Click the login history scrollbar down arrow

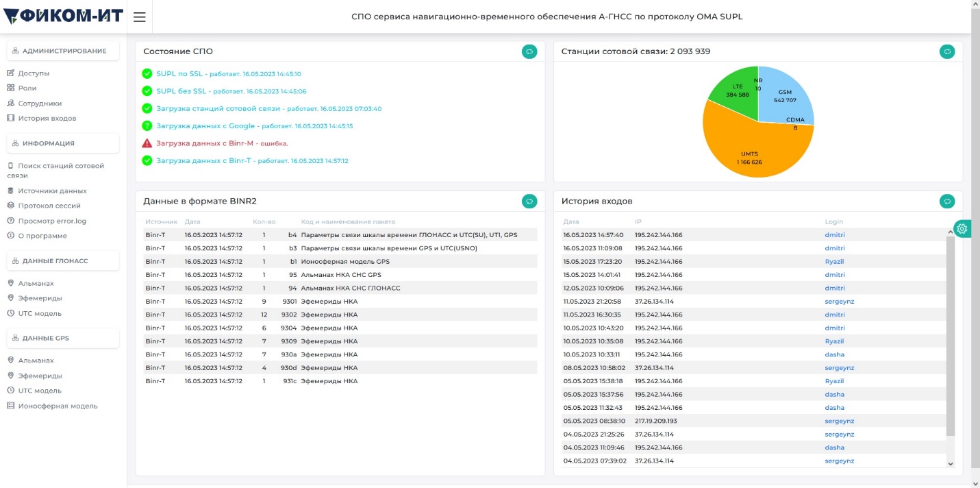(x=950, y=464)
